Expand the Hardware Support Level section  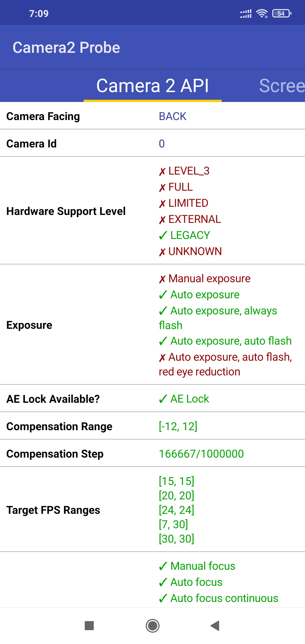66,211
